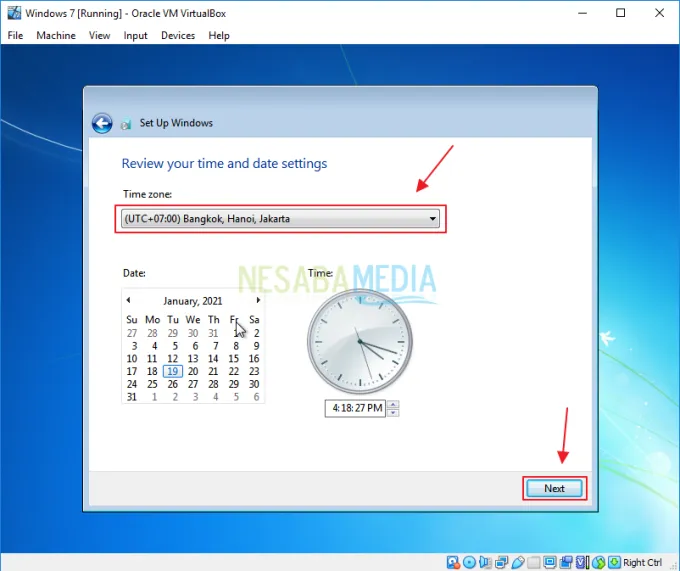Click the We weekday column header
This screenshot has height=571, width=680.
[193, 320]
